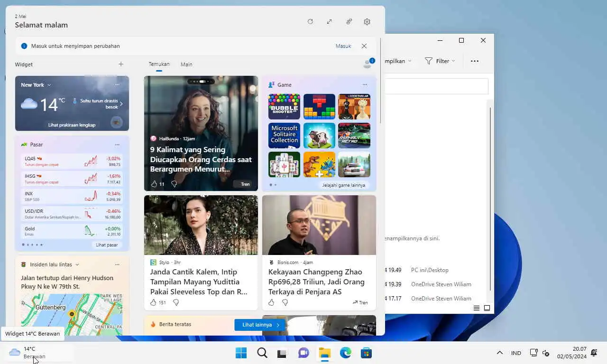This screenshot has width=607, height=364.
Task: Open widget settings gear
Action: tap(367, 21)
